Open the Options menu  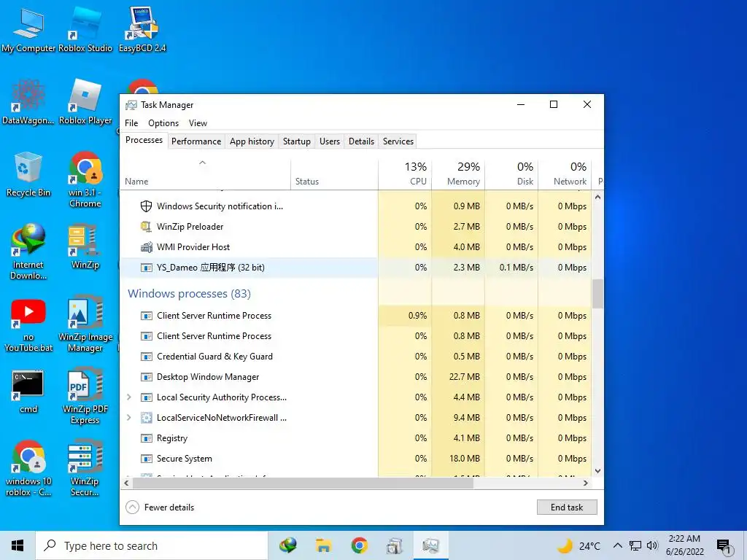[x=163, y=122]
